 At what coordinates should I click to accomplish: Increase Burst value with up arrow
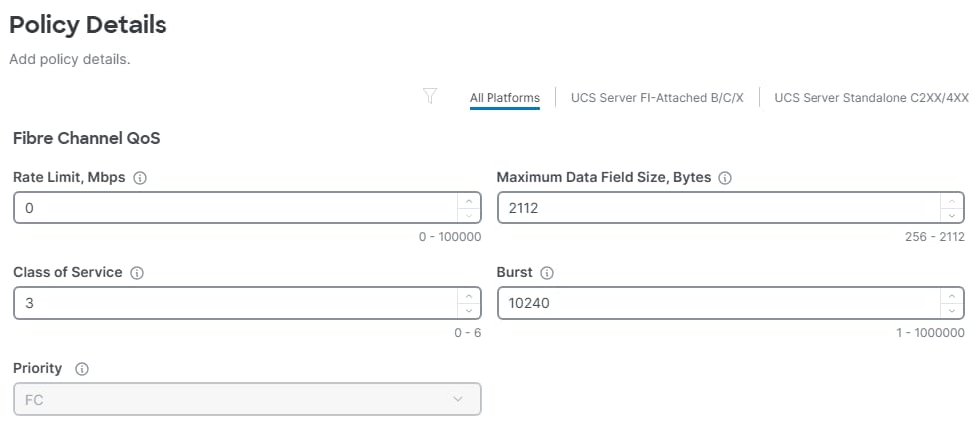click(x=952, y=296)
